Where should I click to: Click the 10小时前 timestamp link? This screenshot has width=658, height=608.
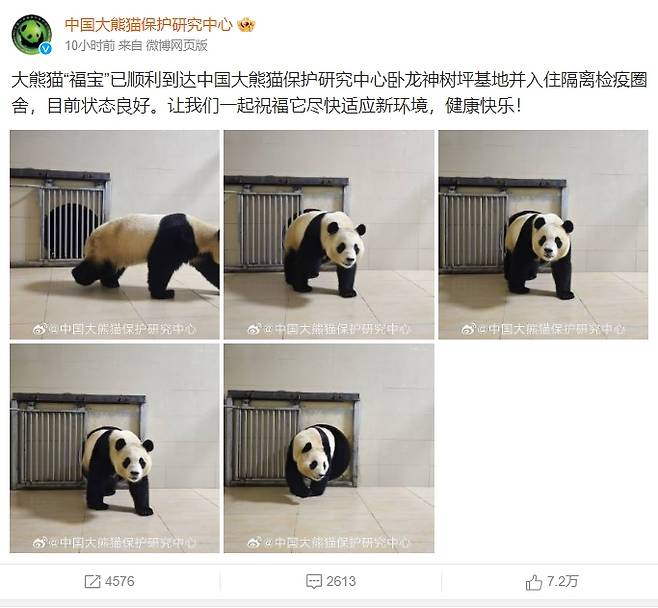tap(90, 45)
